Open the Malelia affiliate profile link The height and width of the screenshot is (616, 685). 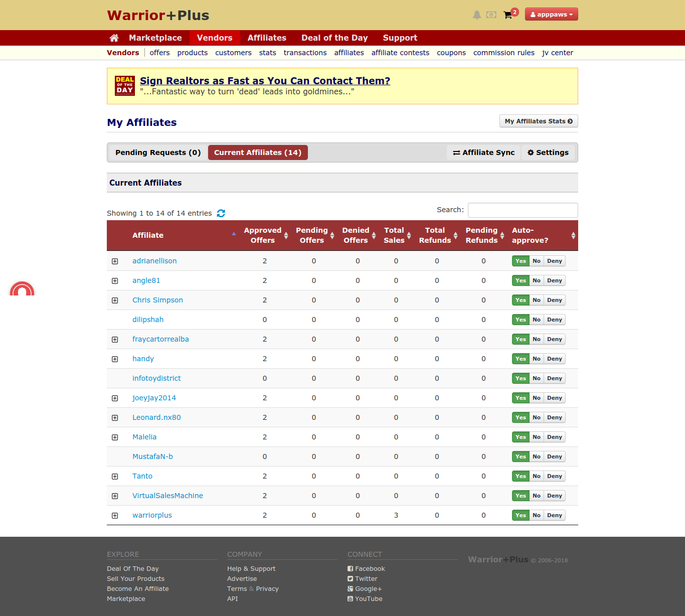(144, 437)
